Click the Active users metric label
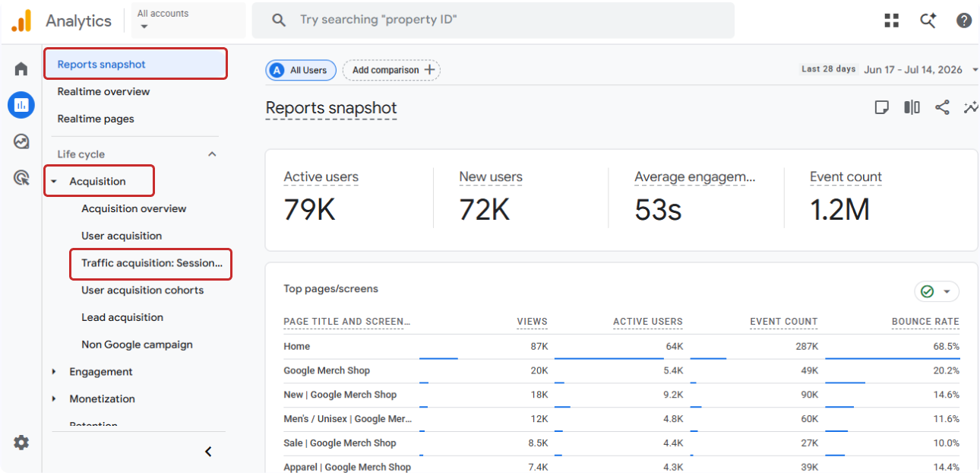980x473 pixels. coord(321,177)
